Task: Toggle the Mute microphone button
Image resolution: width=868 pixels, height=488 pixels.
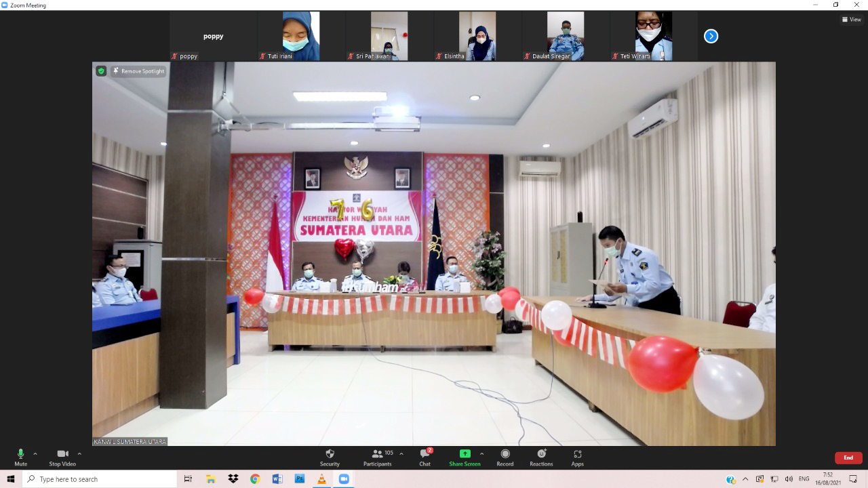Action: [20, 457]
